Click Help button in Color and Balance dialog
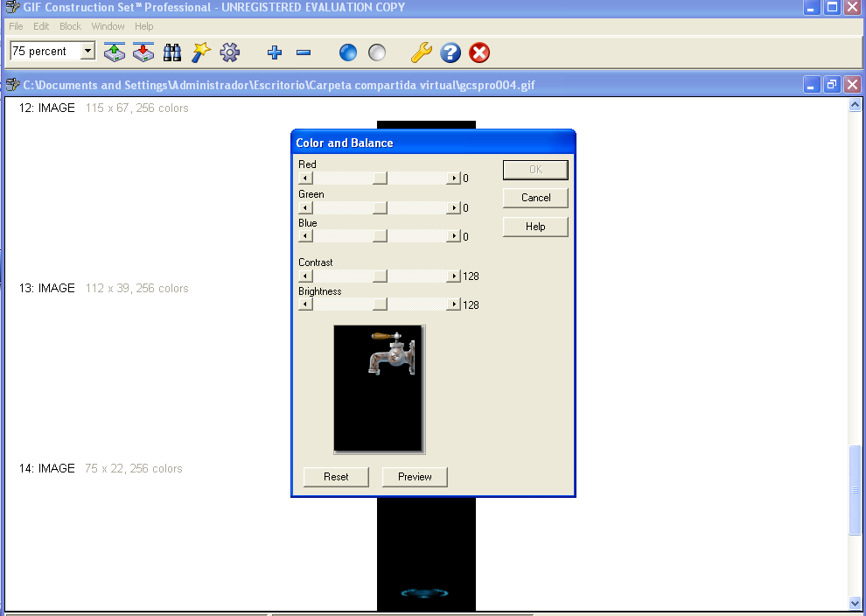The image size is (866, 616). (x=535, y=227)
